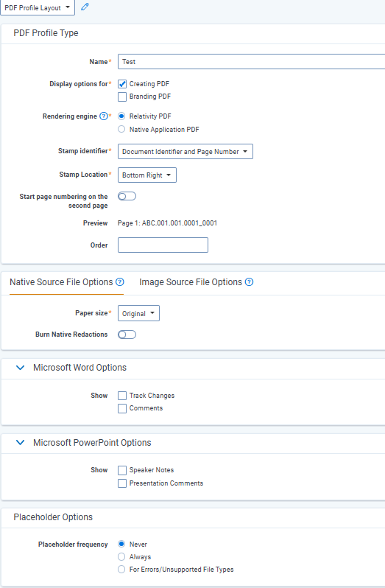
Task: Select Relativity PDF rendering engine
Action: tap(121, 116)
